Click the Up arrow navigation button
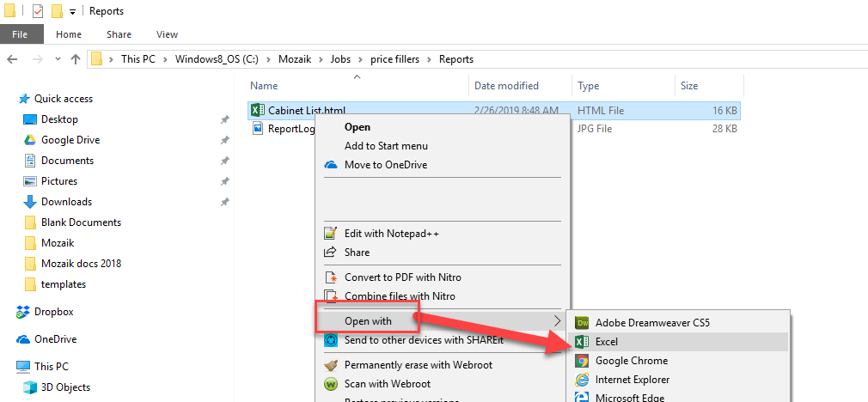The width and height of the screenshot is (868, 402). 76,59
